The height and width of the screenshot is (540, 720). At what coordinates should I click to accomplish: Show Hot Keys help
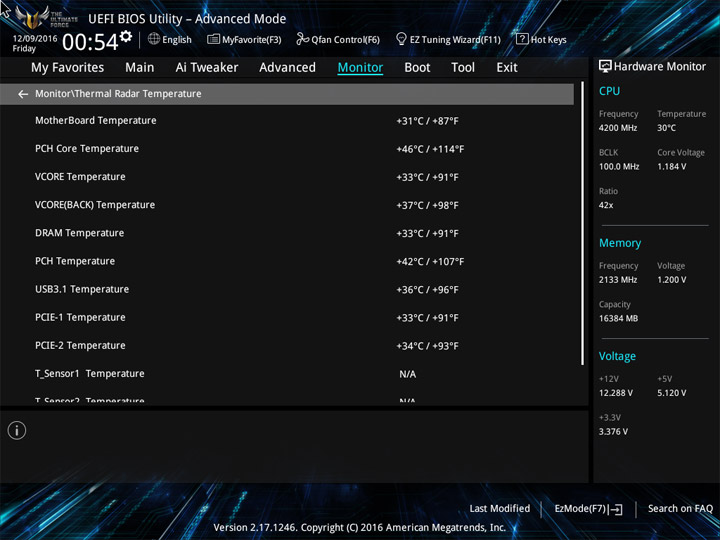click(x=541, y=39)
